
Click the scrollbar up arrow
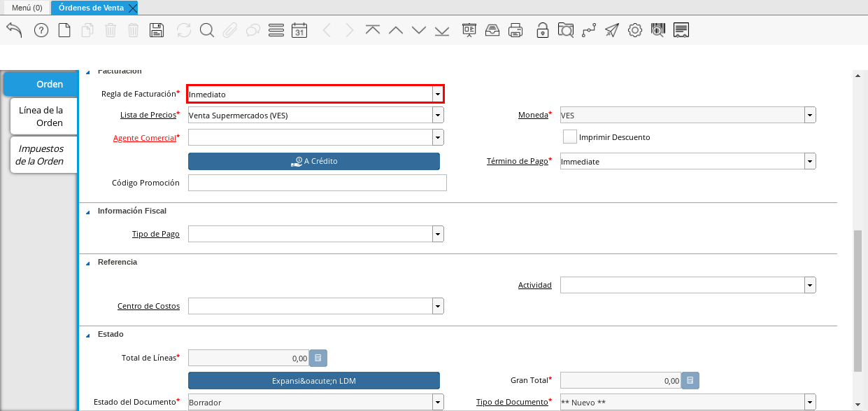coord(858,75)
